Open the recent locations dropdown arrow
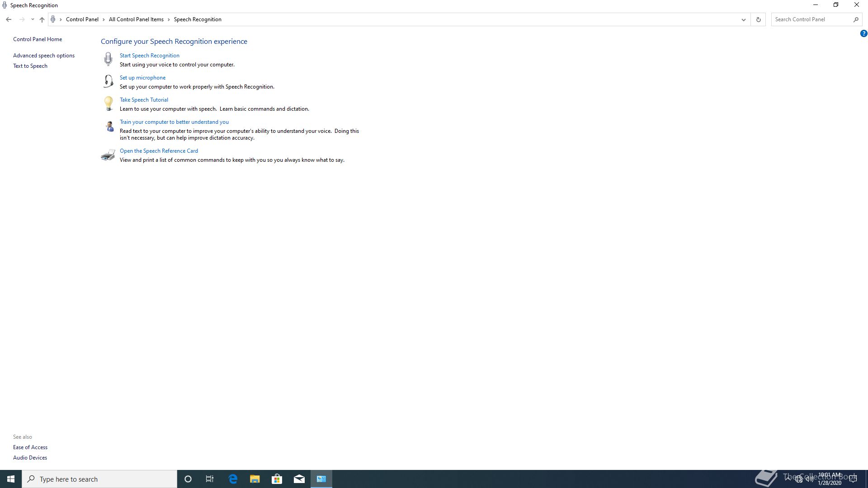Viewport: 868px width, 488px height. point(33,19)
